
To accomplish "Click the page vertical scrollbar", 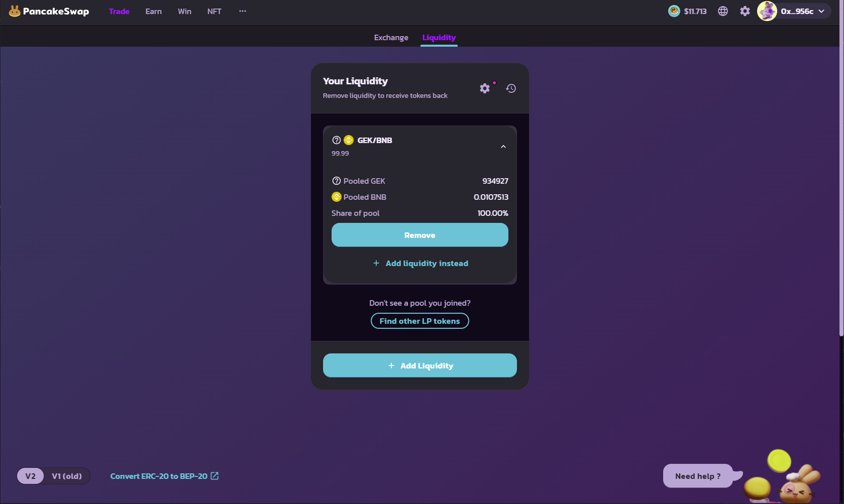I will click(841, 168).
